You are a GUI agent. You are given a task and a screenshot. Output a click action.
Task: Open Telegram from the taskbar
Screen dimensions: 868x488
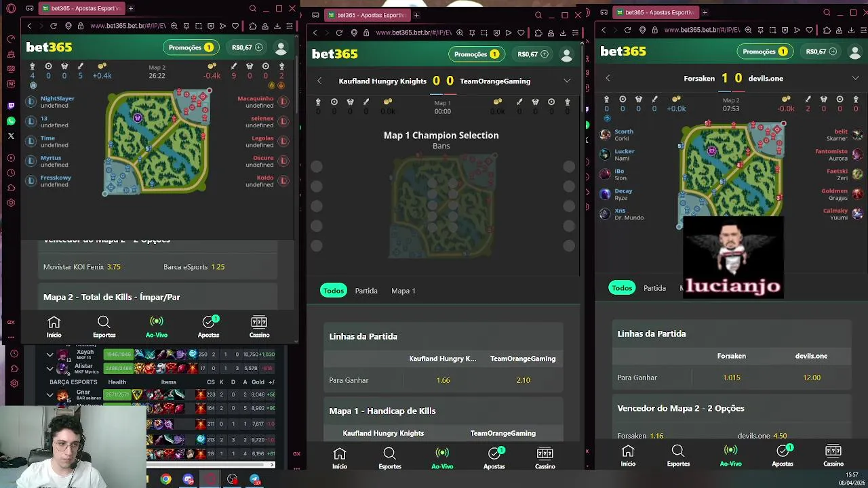(255, 480)
